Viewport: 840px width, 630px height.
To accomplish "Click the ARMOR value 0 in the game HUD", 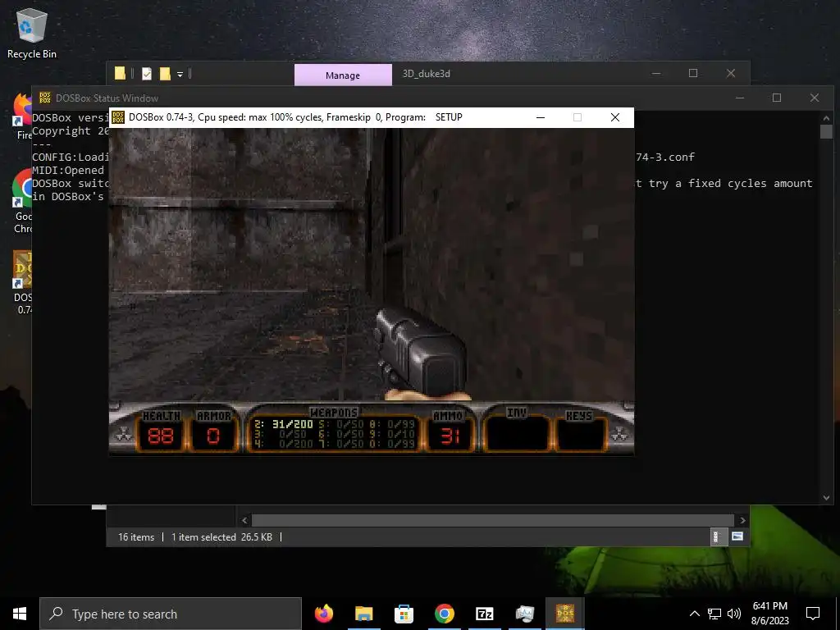I will tap(213, 436).
